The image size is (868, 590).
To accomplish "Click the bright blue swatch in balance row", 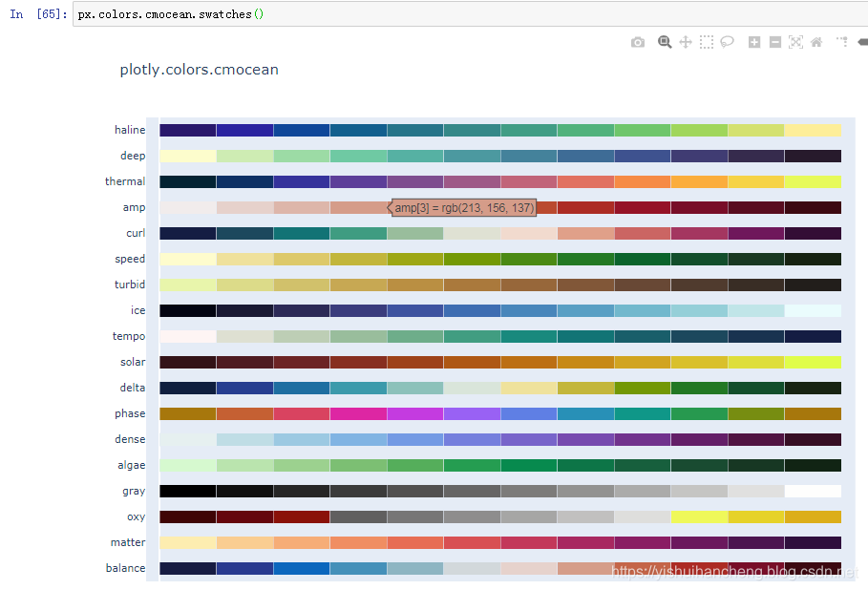I will (x=302, y=568).
